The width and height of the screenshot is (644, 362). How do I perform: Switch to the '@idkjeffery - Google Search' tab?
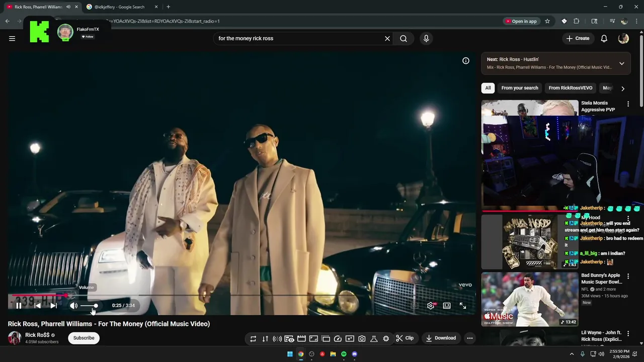click(x=119, y=7)
